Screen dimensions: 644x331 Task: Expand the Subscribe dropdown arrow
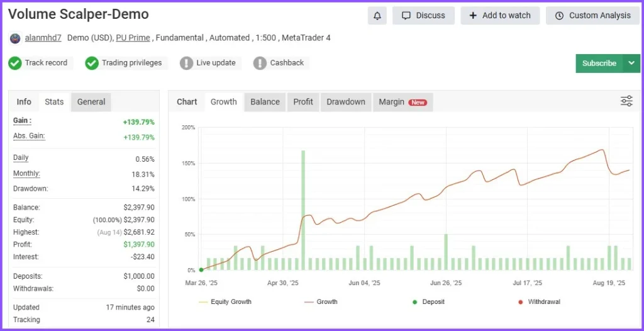point(631,64)
